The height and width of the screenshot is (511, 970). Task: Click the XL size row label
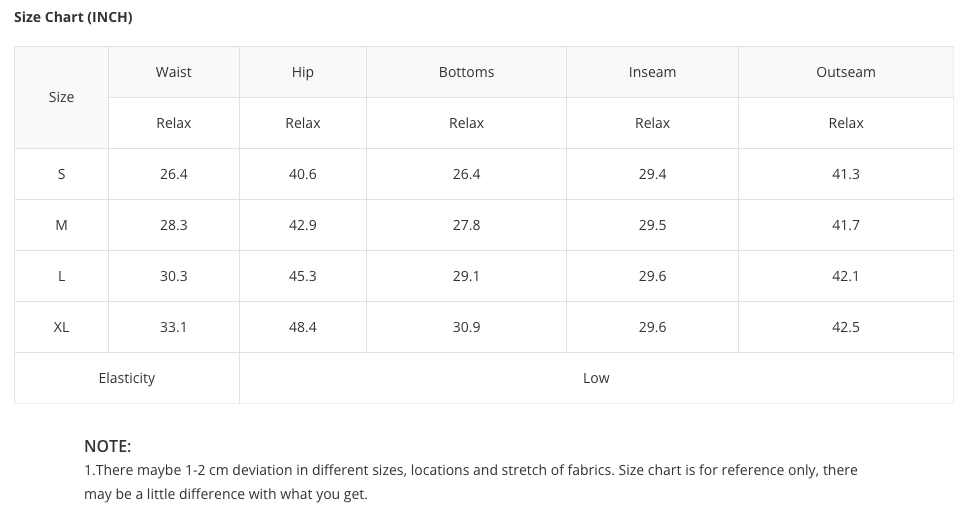pyautogui.click(x=61, y=327)
